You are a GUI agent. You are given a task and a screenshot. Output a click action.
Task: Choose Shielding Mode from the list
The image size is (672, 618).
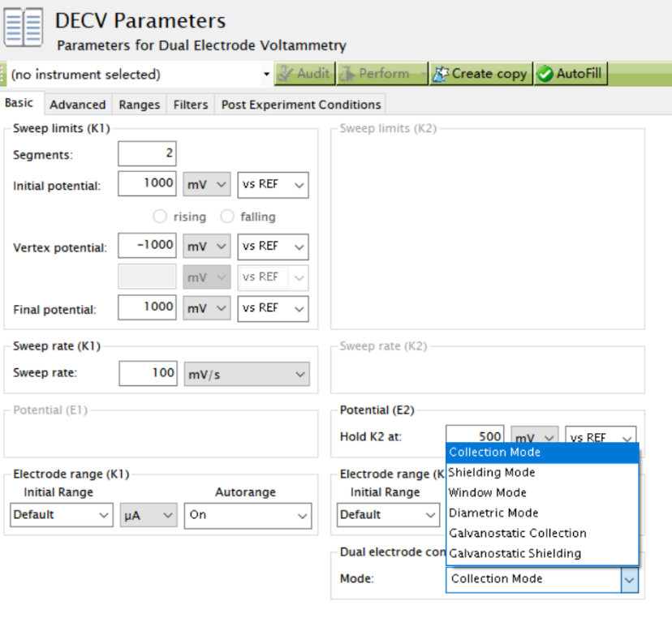492,472
